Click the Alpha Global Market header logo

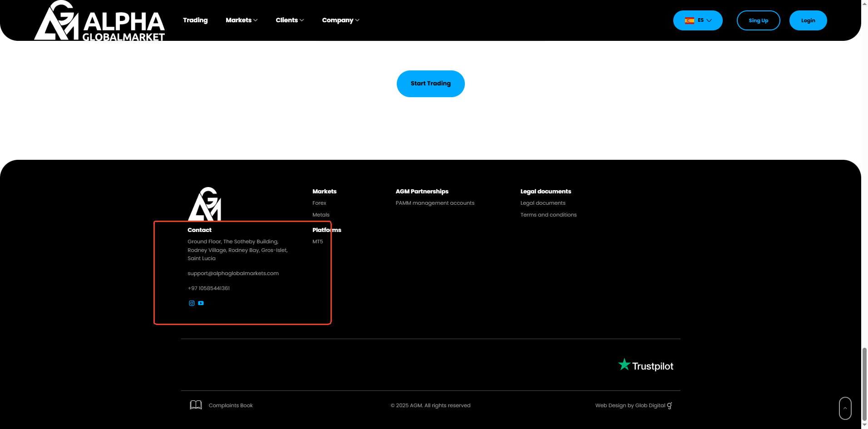click(x=99, y=21)
